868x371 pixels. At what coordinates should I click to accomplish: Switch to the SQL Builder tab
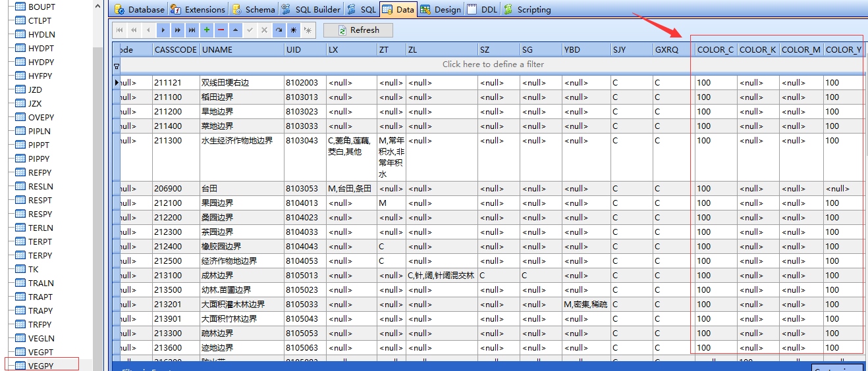point(312,9)
